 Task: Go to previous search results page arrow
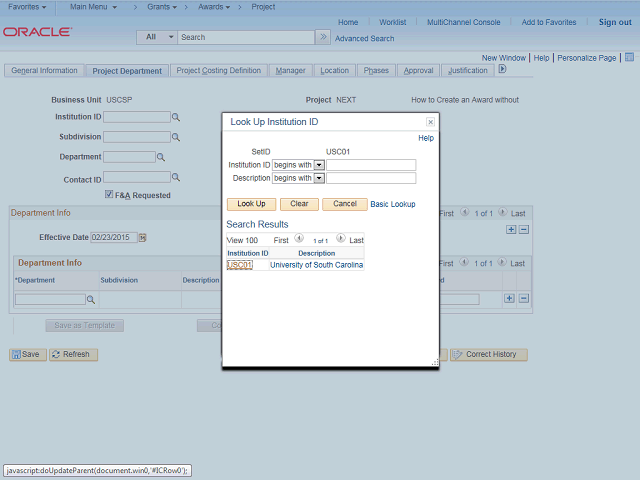pyautogui.click(x=297, y=239)
